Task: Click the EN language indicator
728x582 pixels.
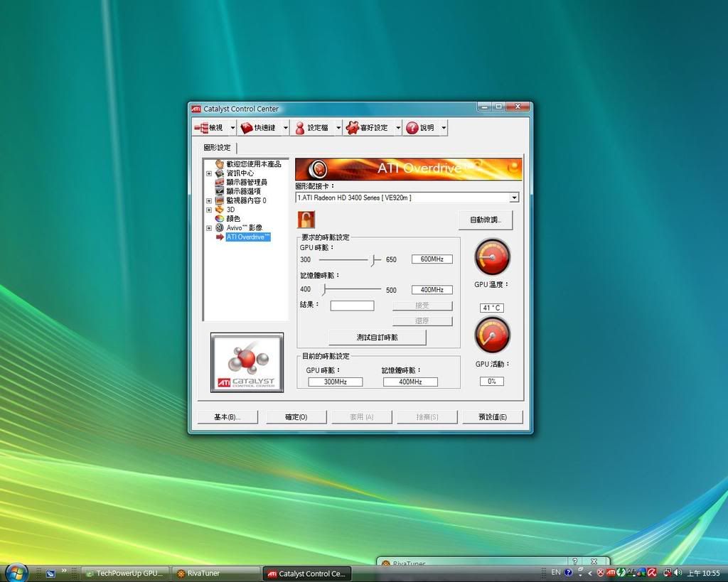Action: [x=556, y=572]
